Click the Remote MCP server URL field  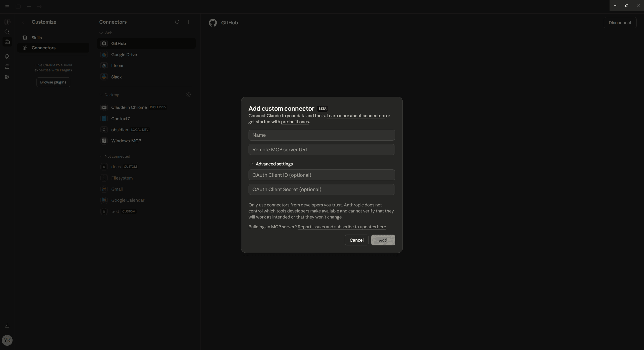[321, 149]
